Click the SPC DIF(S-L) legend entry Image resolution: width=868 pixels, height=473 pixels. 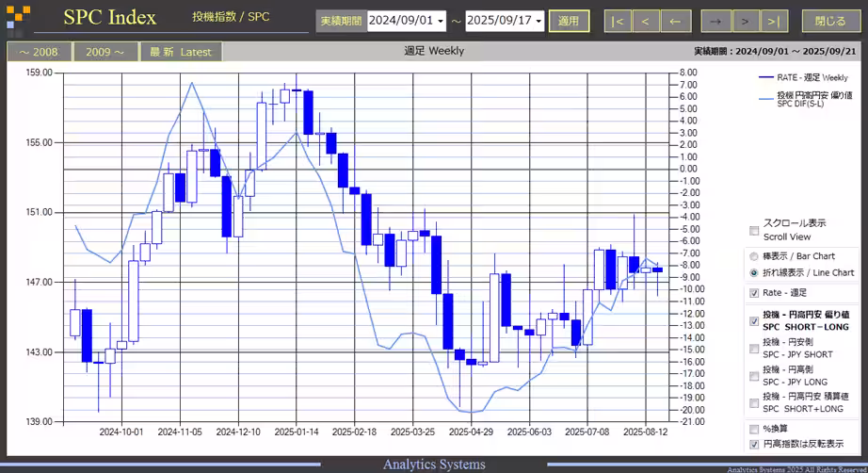(806, 99)
